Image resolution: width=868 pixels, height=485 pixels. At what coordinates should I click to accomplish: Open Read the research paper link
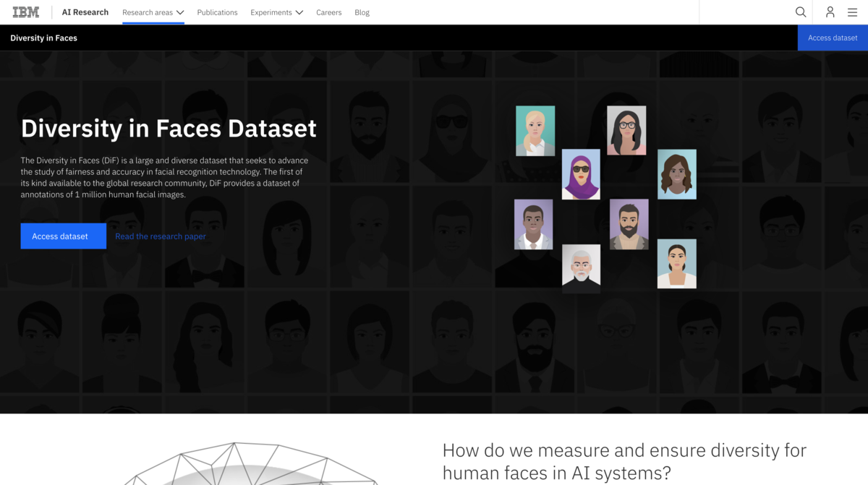pyautogui.click(x=161, y=236)
